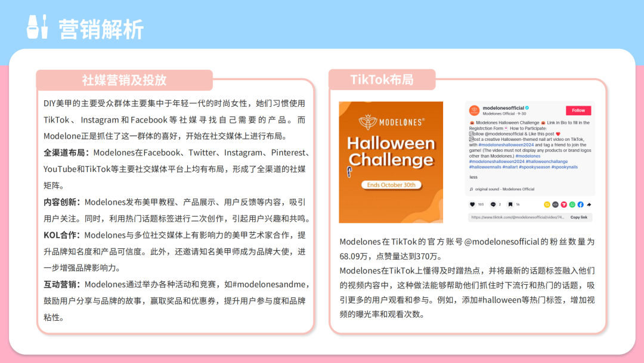Click the bookmark save icon
644x363 pixels.
point(510,204)
